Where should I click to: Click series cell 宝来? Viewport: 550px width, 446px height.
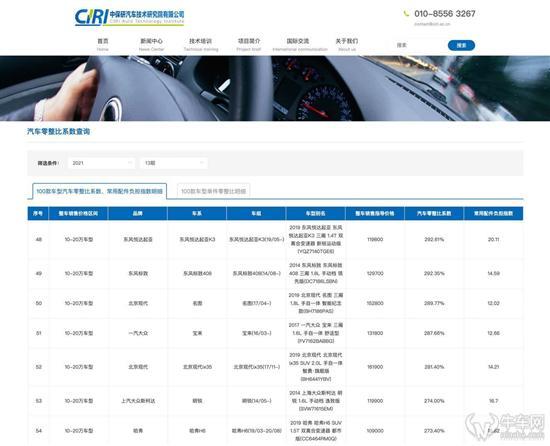coord(197,333)
